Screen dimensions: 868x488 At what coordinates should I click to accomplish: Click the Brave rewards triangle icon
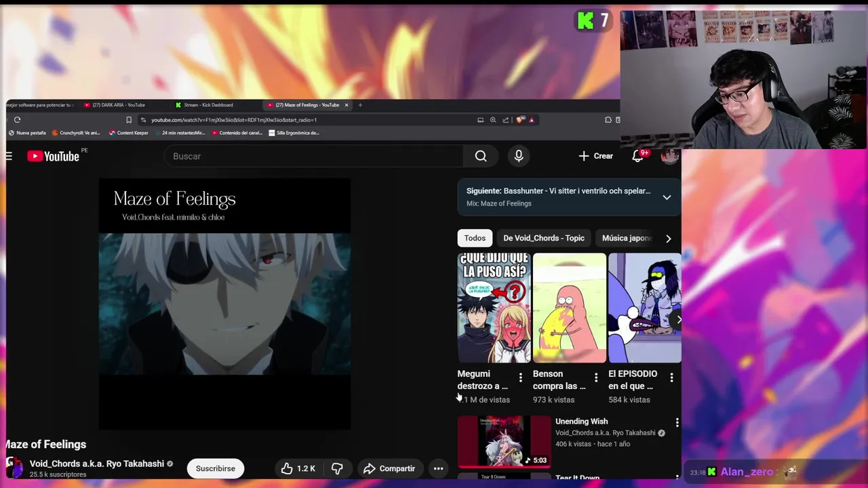(x=532, y=120)
